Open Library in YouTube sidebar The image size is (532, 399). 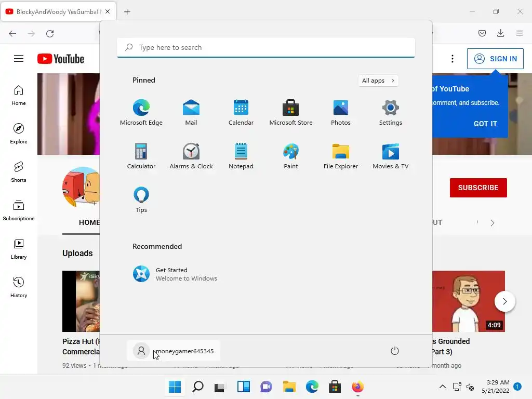pos(19,249)
